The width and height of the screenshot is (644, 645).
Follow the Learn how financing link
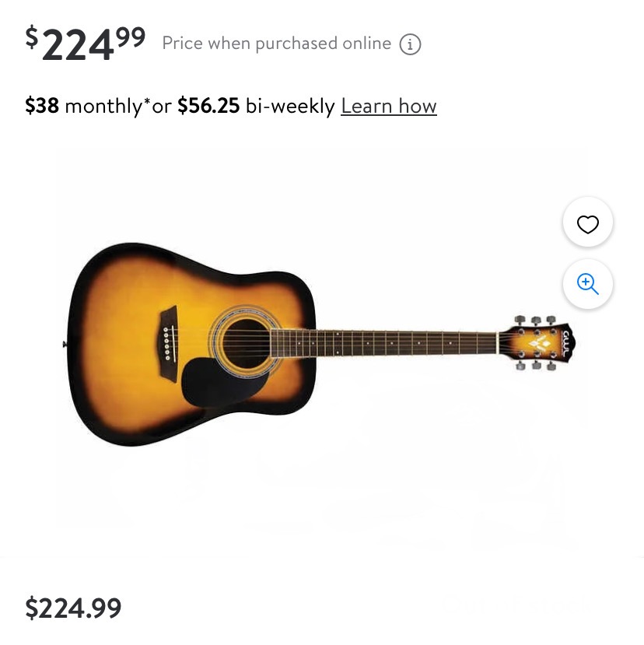coord(389,106)
